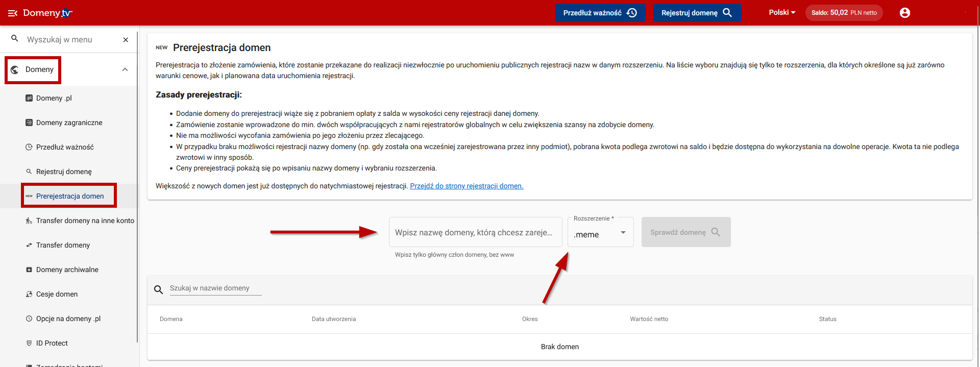This screenshot has width=980, height=367.
Task: Click the Domeny zagraniczne sidebar icon
Action: [29, 123]
